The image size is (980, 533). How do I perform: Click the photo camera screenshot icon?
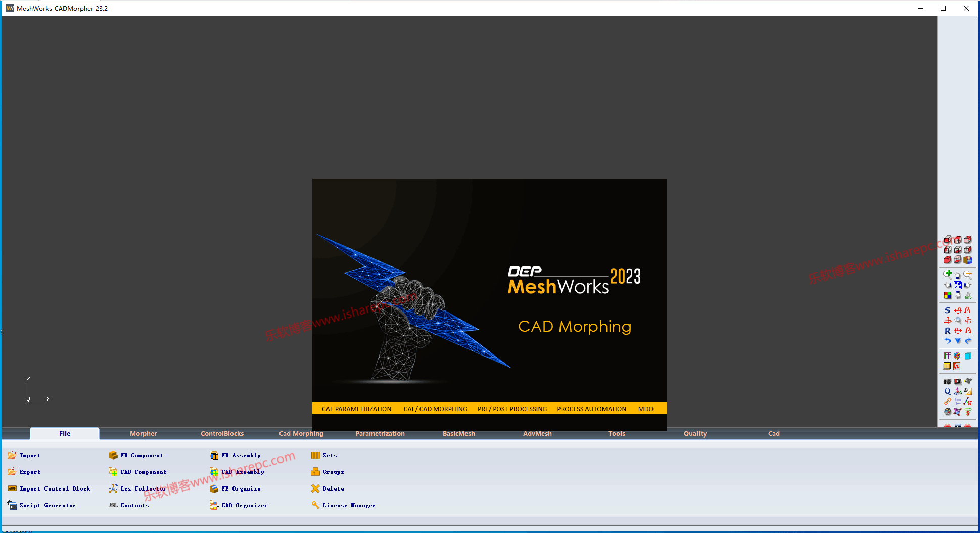947,381
